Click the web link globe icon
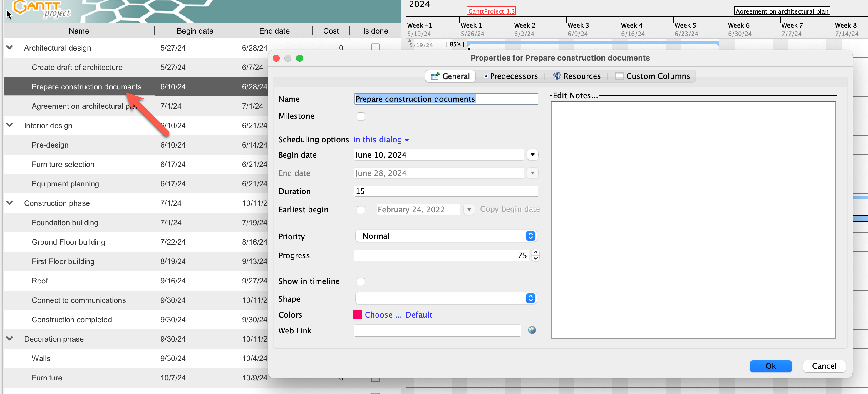 point(532,330)
